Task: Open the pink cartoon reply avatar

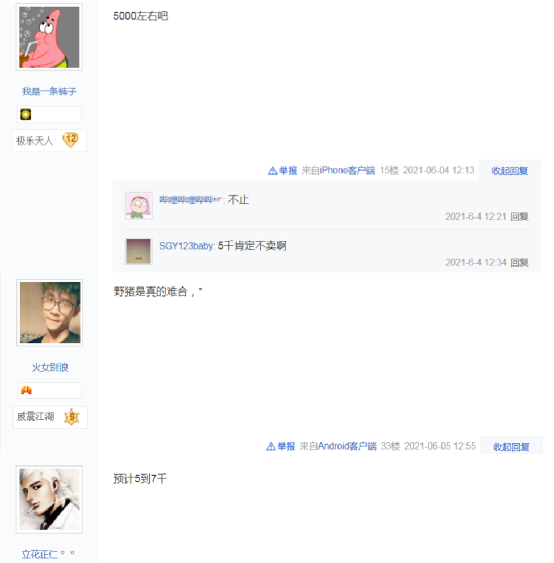Action: click(x=139, y=206)
